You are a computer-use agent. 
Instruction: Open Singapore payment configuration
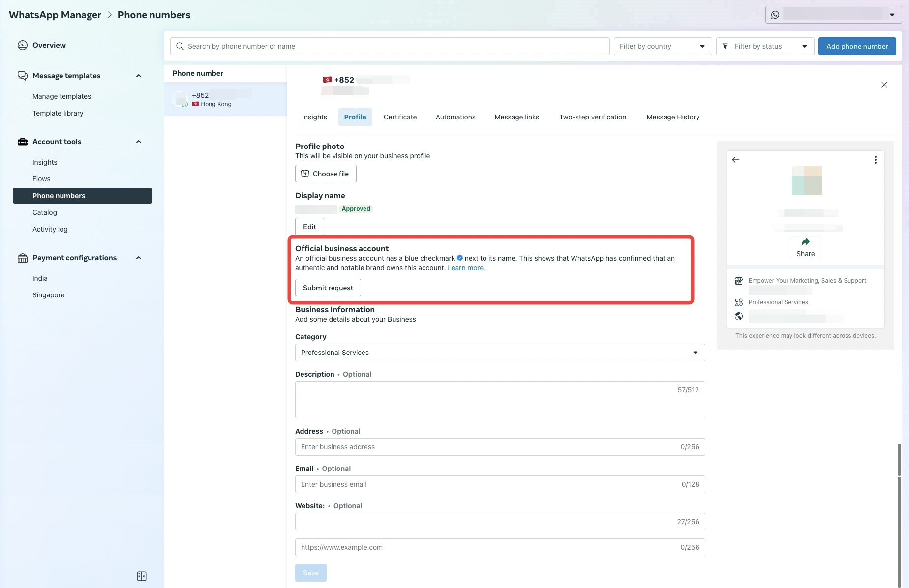(48, 295)
